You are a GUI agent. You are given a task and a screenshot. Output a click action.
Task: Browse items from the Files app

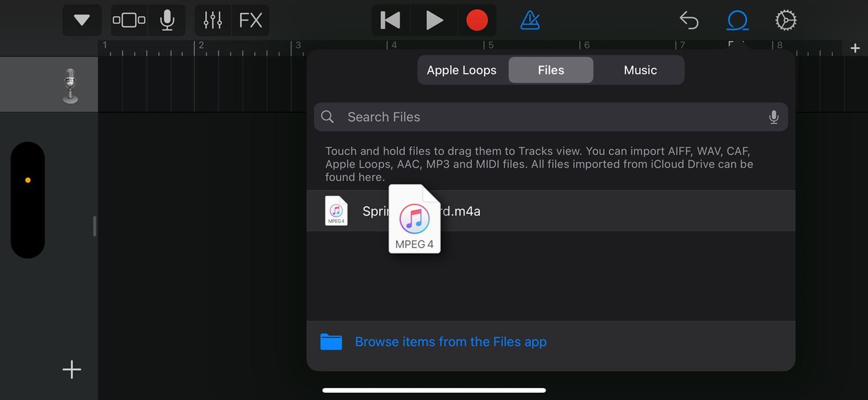[451, 342]
